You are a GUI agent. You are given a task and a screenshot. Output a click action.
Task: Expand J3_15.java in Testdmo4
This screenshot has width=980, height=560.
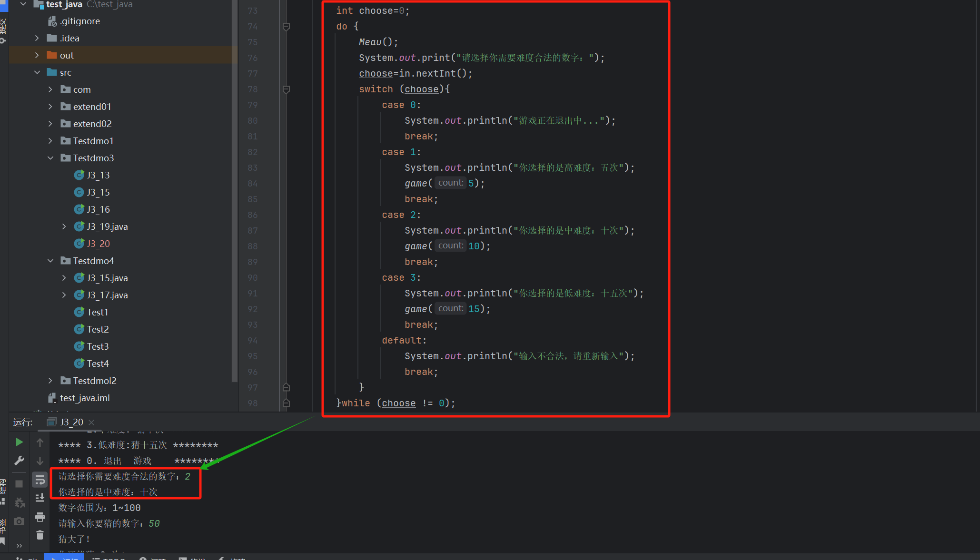[64, 278]
